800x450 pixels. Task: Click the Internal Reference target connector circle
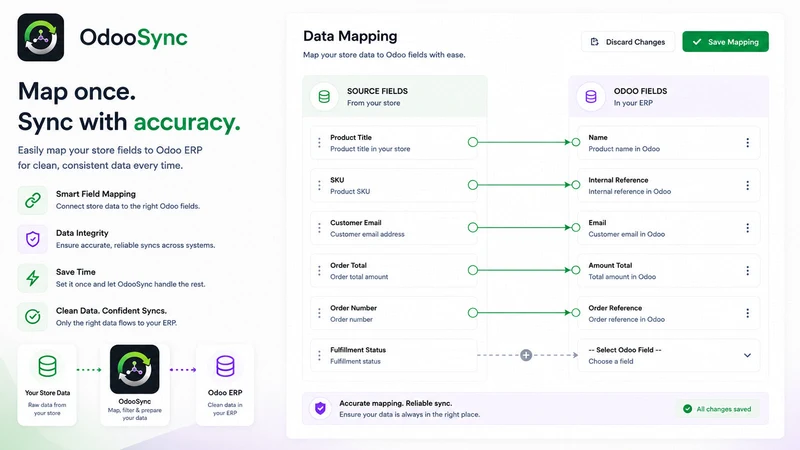tap(576, 185)
